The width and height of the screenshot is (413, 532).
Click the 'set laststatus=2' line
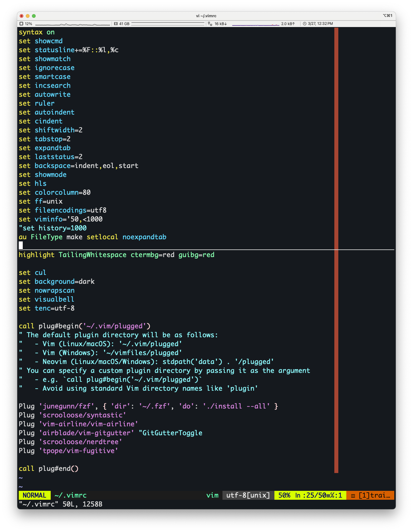click(x=51, y=157)
